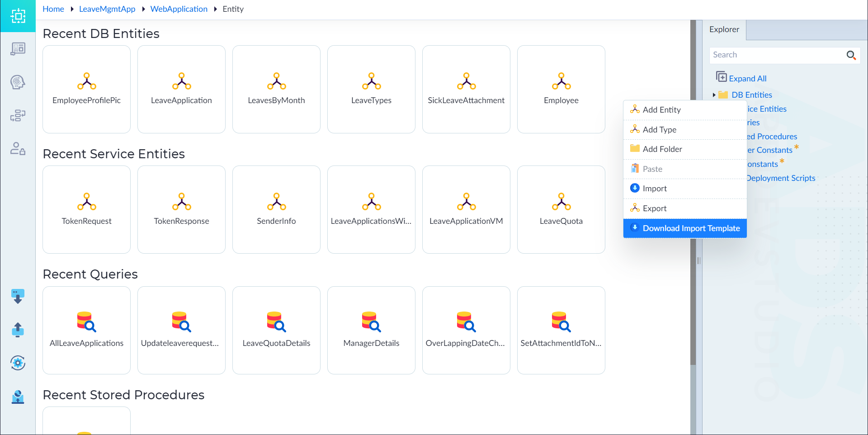Click the studio logo icon in sidebar
868x435 pixels.
[x=18, y=16]
